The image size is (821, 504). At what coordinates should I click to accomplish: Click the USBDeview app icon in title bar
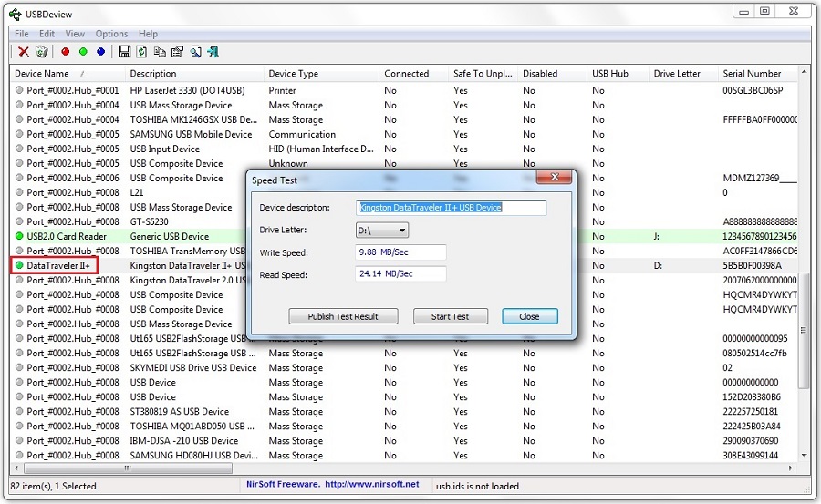[16, 15]
